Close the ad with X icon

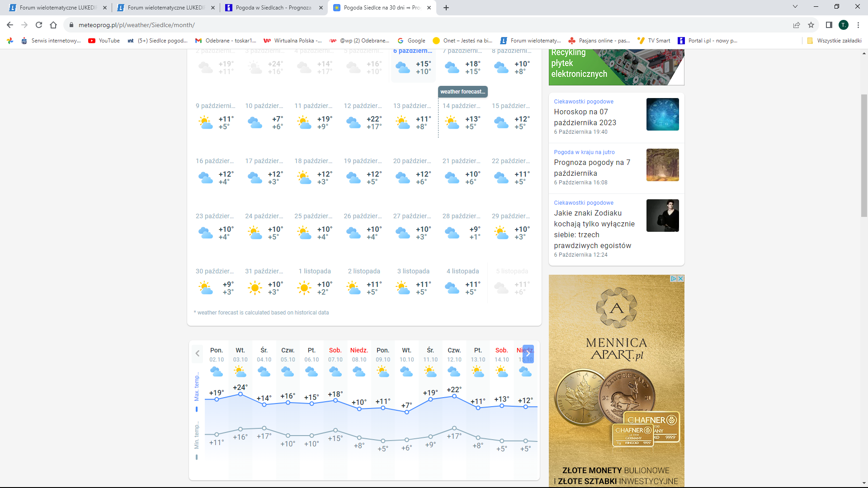[681, 278]
